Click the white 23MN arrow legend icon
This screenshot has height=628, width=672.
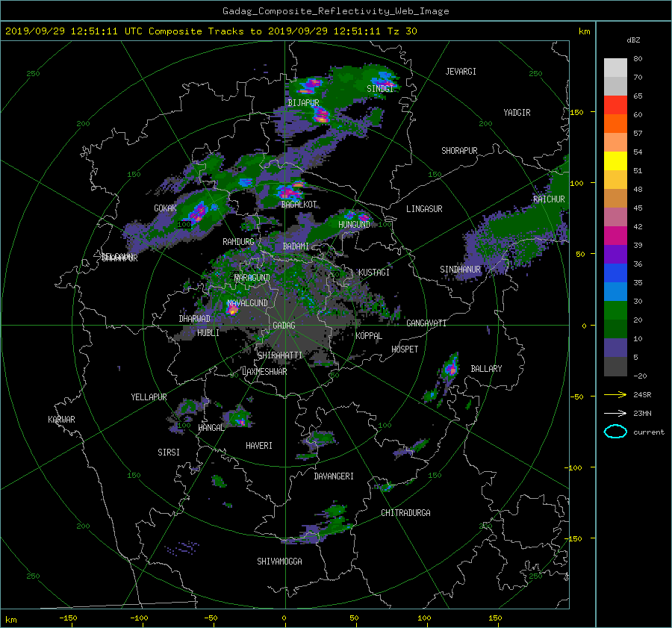615,413
